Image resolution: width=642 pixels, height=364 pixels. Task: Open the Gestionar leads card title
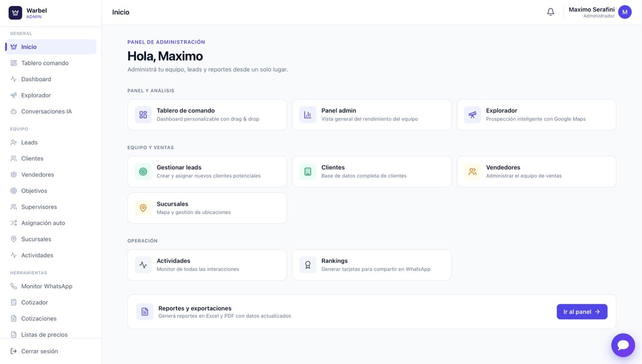click(x=179, y=167)
